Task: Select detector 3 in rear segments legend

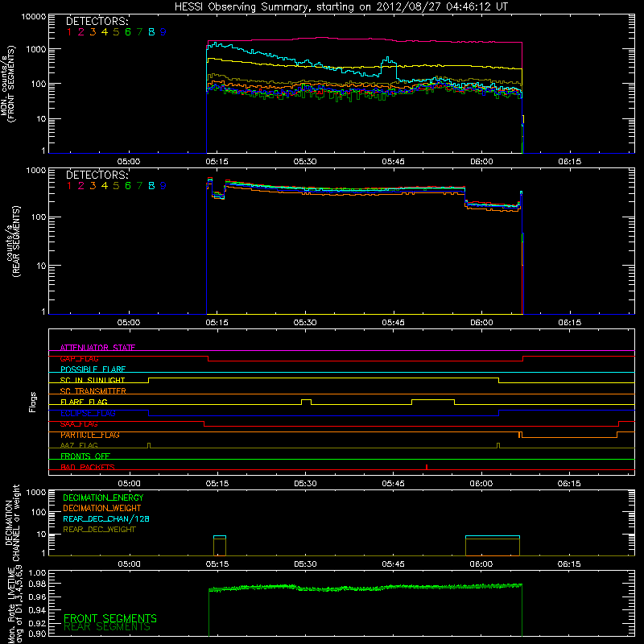Action: tap(93, 186)
